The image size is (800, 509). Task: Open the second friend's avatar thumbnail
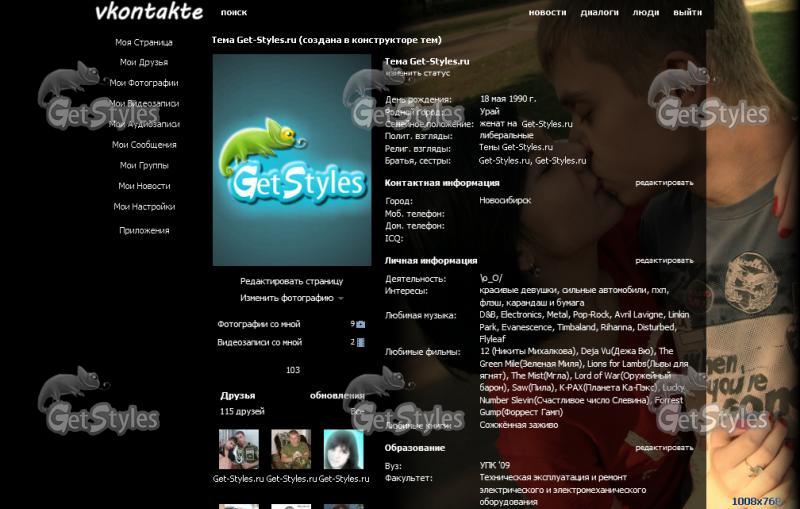click(x=291, y=449)
